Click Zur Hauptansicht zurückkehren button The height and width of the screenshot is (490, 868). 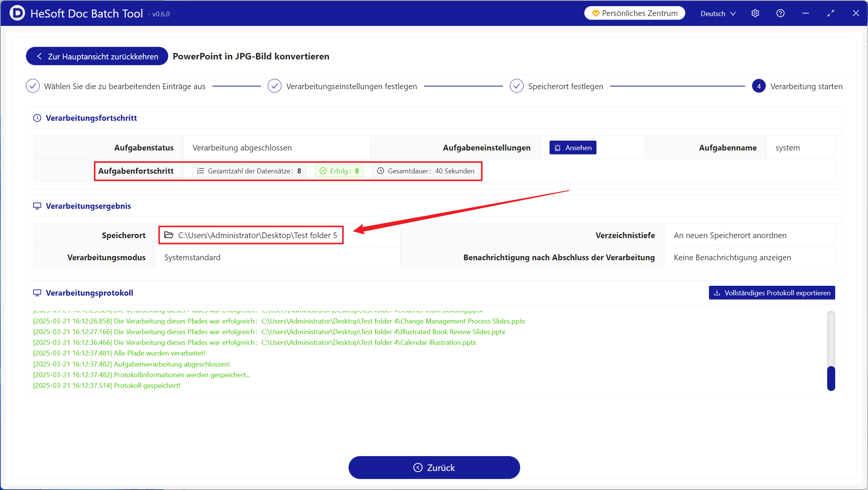(97, 56)
